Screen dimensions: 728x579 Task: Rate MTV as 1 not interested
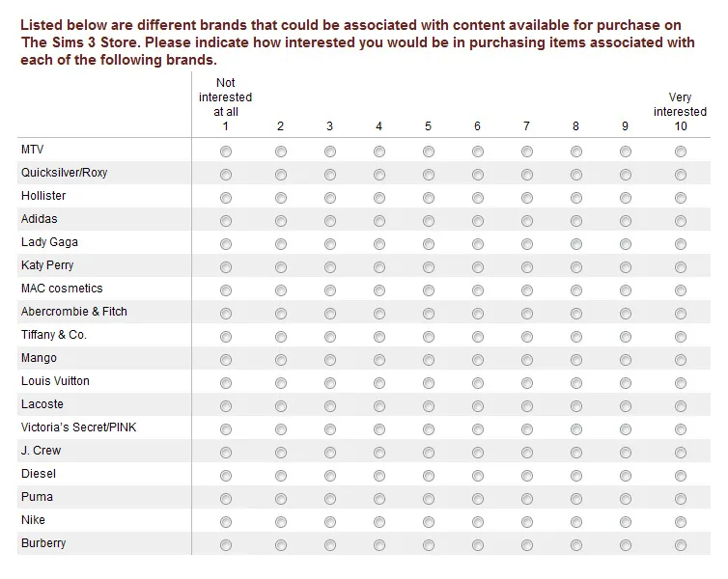(226, 152)
